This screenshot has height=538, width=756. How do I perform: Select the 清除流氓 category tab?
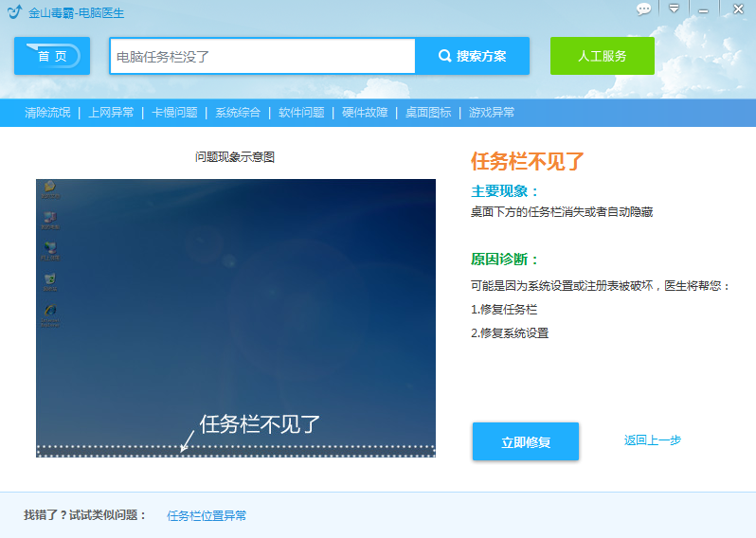(x=47, y=113)
